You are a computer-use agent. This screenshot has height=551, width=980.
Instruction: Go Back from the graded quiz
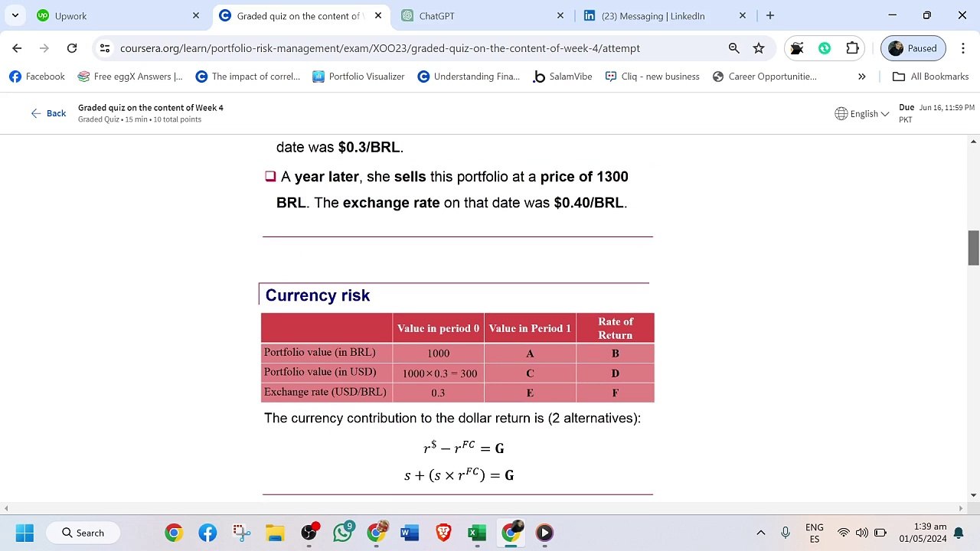(48, 113)
